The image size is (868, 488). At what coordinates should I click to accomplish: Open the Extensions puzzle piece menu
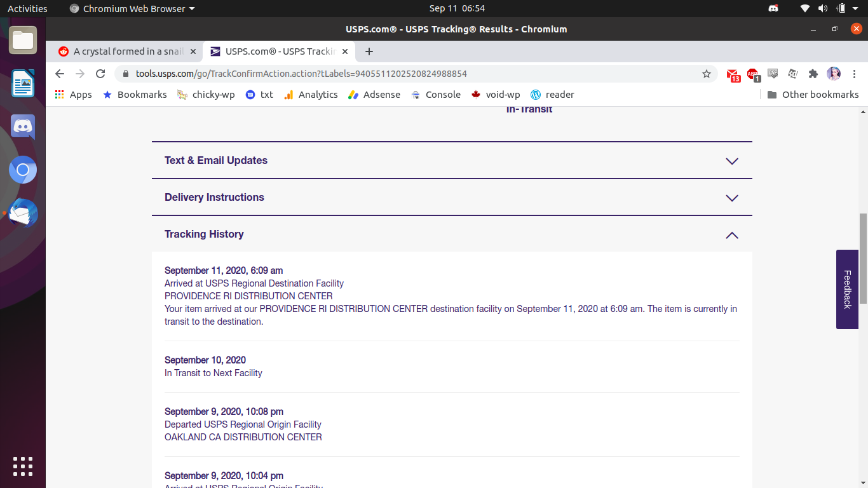point(813,74)
